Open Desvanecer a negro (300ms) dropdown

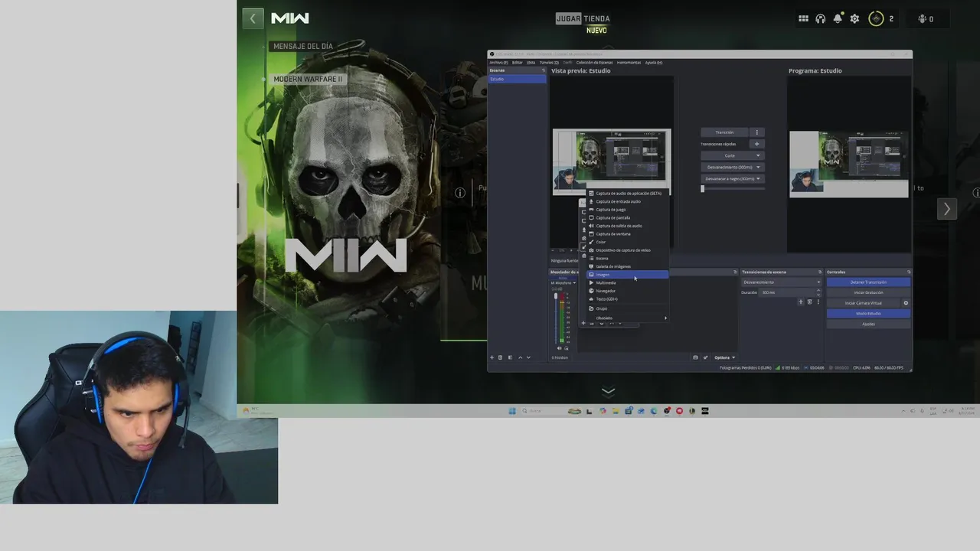[733, 179]
